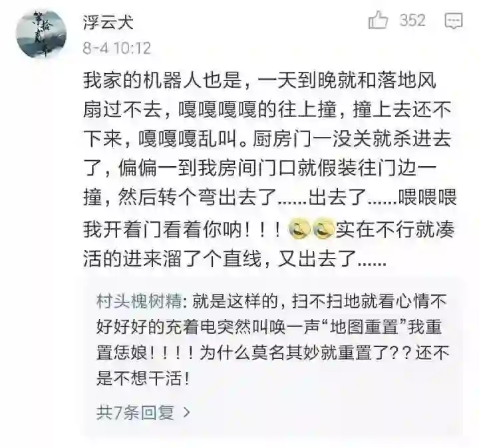Select the 8-4 10:12 timestamp
Screen dimensions: 479x448
point(117,49)
